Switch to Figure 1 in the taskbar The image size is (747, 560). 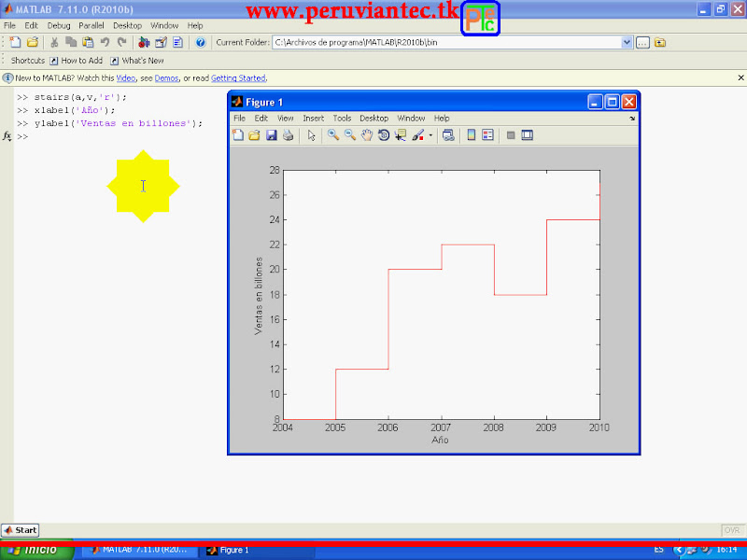pos(261,551)
